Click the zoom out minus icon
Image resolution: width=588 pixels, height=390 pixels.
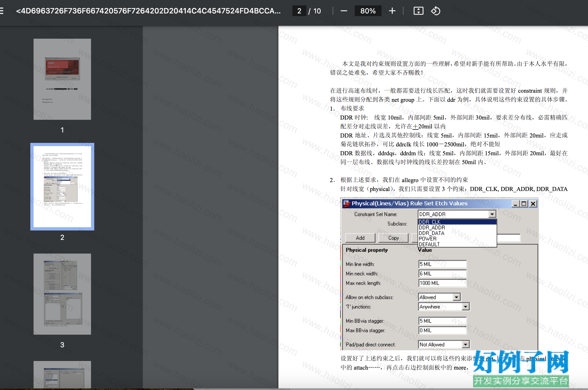[344, 11]
